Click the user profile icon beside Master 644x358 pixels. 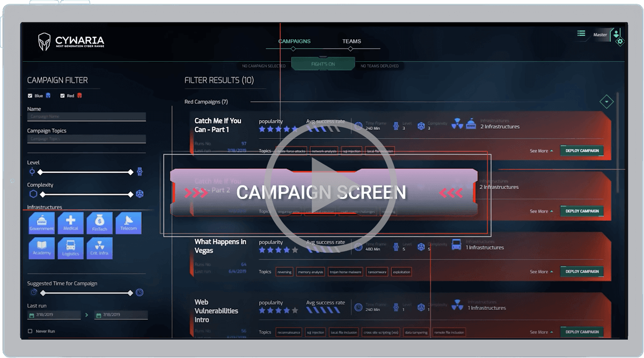pyautogui.click(x=616, y=33)
